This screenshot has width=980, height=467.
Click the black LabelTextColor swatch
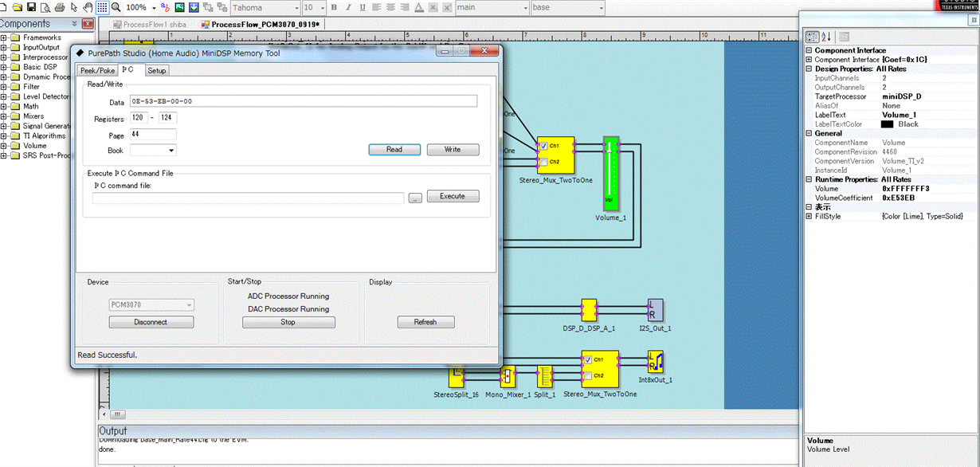[887, 124]
